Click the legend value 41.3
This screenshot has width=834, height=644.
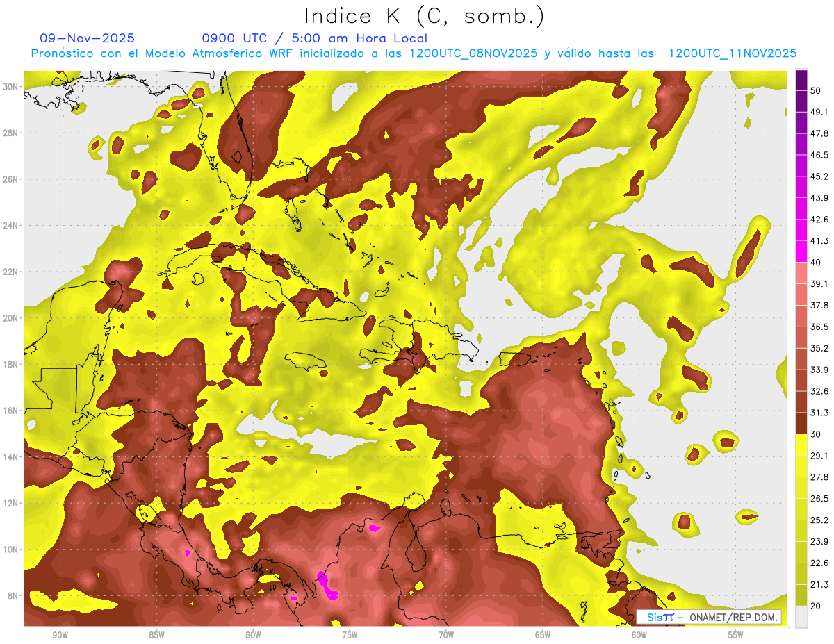(x=819, y=241)
